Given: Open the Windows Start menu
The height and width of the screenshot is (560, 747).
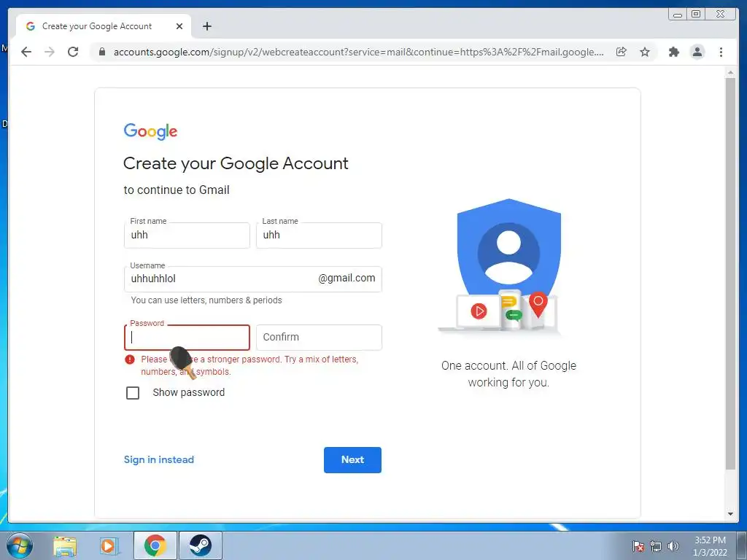Looking at the screenshot, I should pyautogui.click(x=20, y=545).
